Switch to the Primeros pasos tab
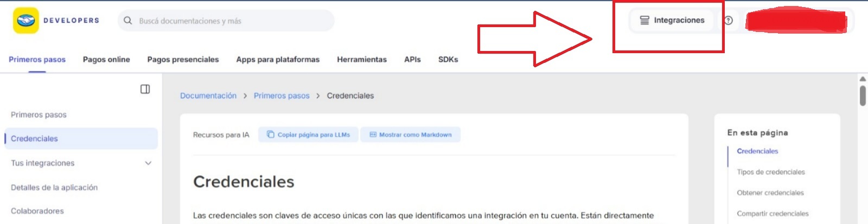This screenshot has height=224, width=868. pyautogui.click(x=37, y=60)
